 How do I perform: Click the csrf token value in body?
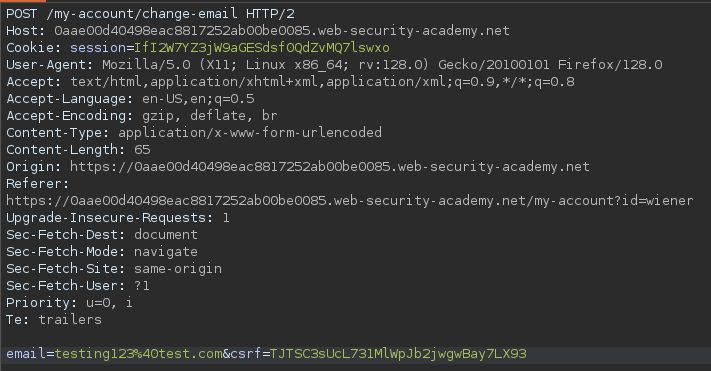[x=398, y=354]
